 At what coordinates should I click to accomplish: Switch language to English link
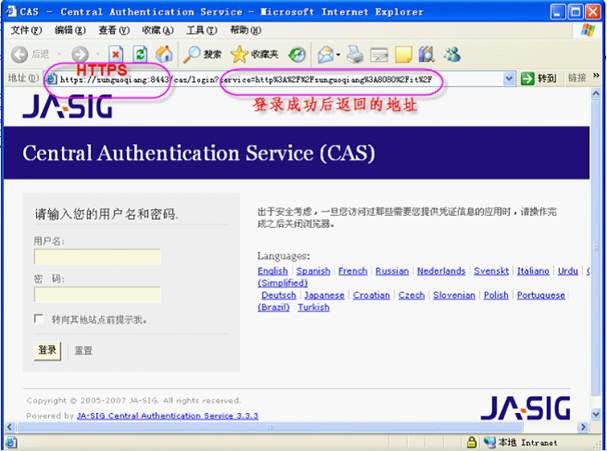point(273,271)
